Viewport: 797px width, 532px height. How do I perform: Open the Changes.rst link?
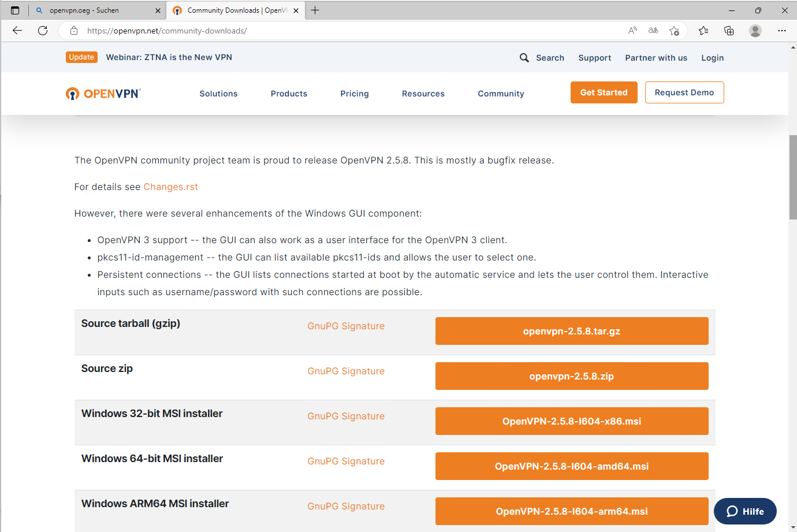[x=170, y=187]
